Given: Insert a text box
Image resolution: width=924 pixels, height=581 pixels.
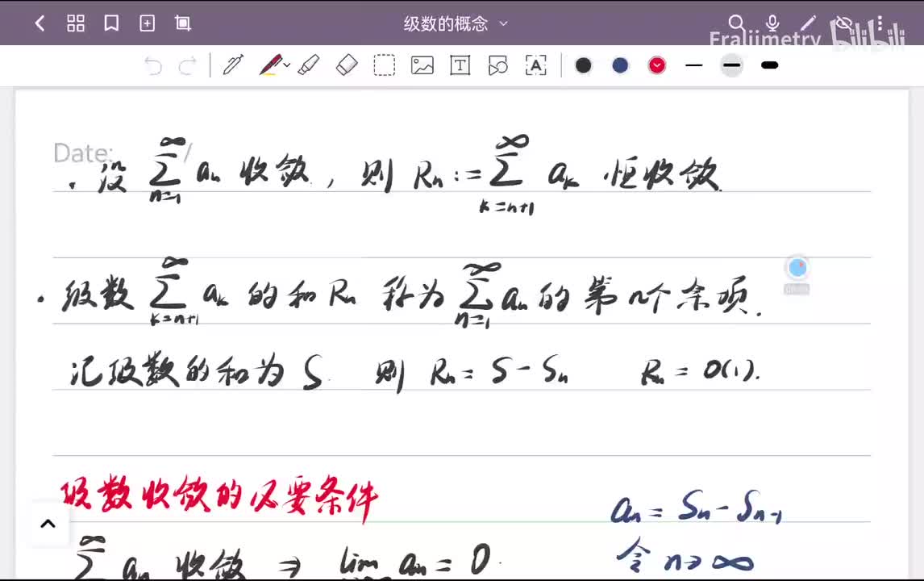Looking at the screenshot, I should (x=460, y=65).
